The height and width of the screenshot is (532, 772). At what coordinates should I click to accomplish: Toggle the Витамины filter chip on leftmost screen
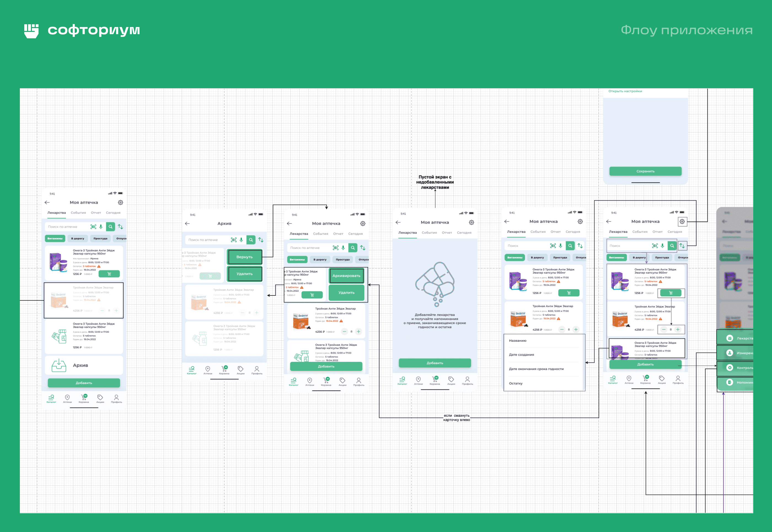pos(55,238)
